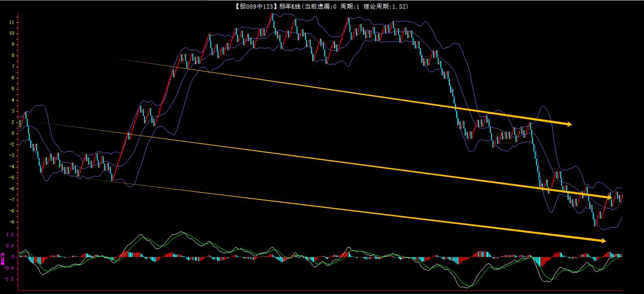Click the deepest trough of MACD line
Image resolution: width=644 pixels, height=294 pixels.
(469, 286)
